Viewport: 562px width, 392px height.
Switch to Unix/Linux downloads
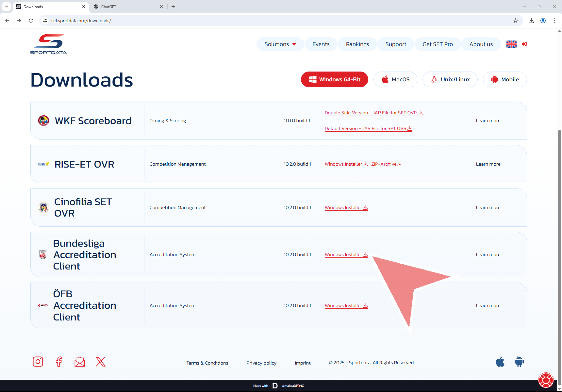click(x=450, y=79)
